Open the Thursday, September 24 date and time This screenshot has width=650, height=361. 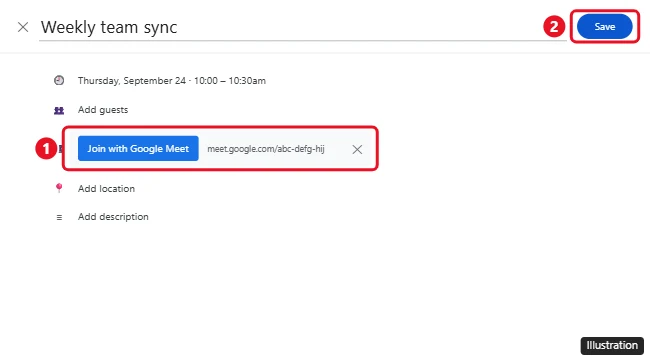tap(172, 81)
